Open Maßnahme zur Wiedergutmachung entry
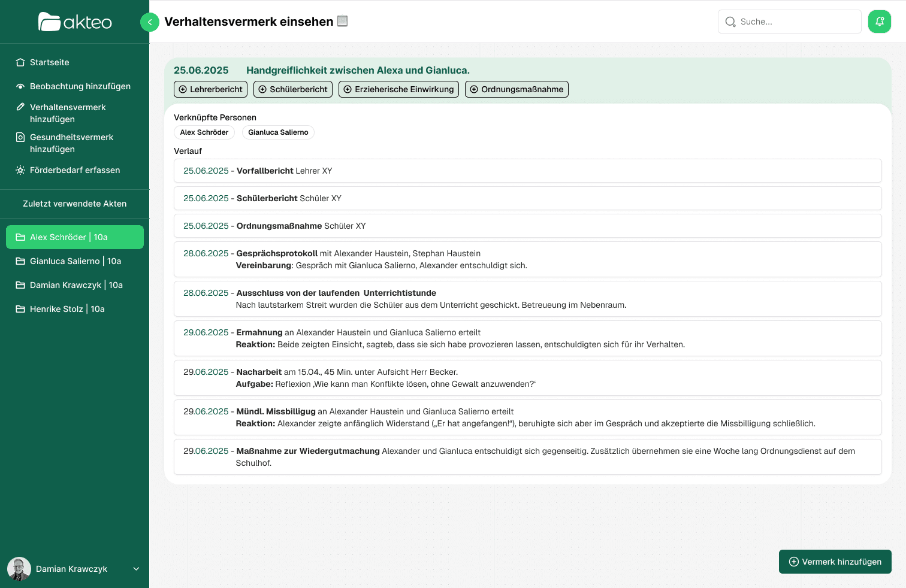 tap(528, 457)
